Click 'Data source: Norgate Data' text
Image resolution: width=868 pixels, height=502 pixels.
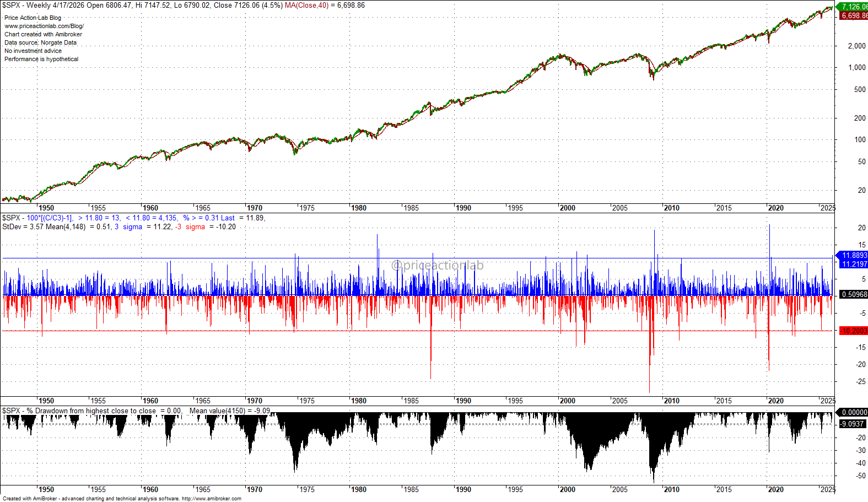point(41,42)
